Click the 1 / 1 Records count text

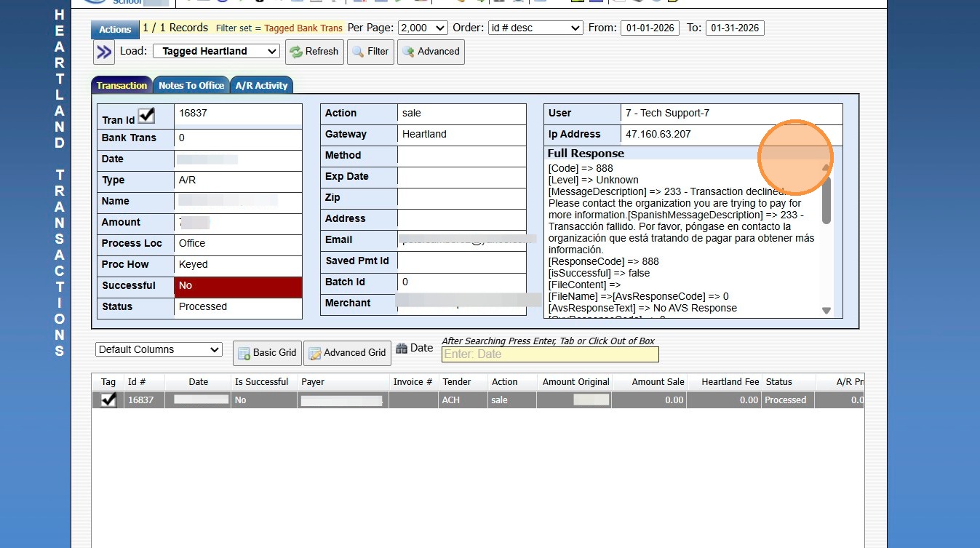(x=175, y=28)
